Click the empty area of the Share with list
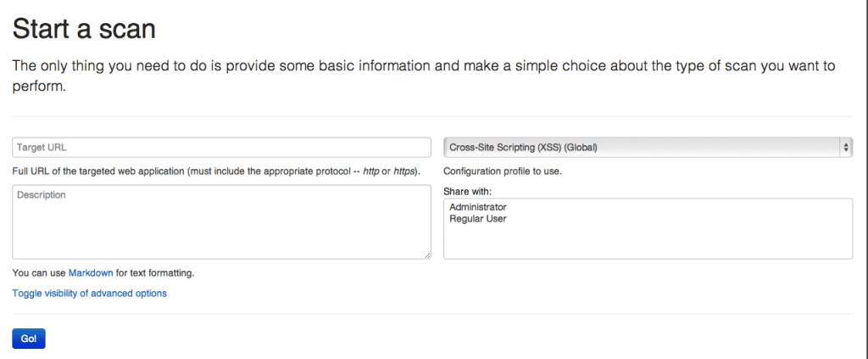 tap(648, 242)
